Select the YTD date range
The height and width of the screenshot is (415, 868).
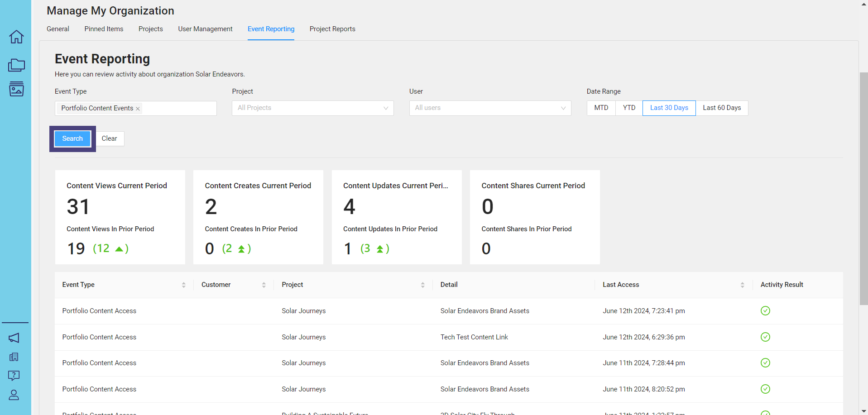pos(629,108)
